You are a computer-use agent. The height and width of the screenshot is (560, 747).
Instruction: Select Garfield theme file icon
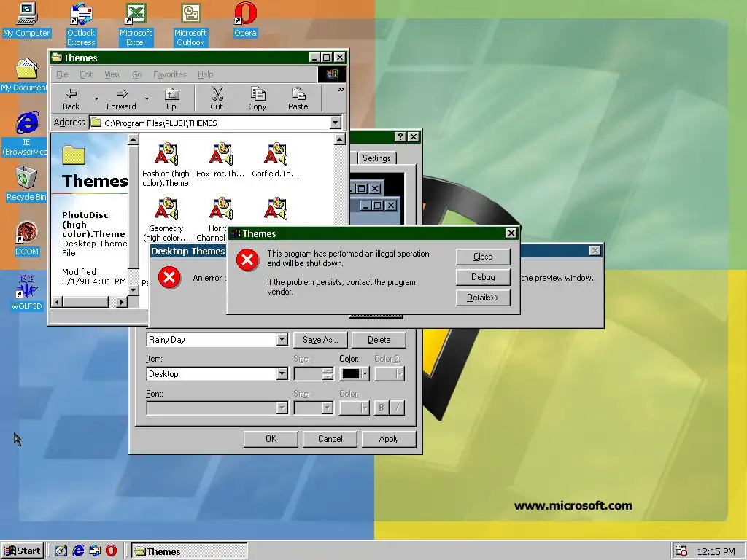click(x=275, y=160)
